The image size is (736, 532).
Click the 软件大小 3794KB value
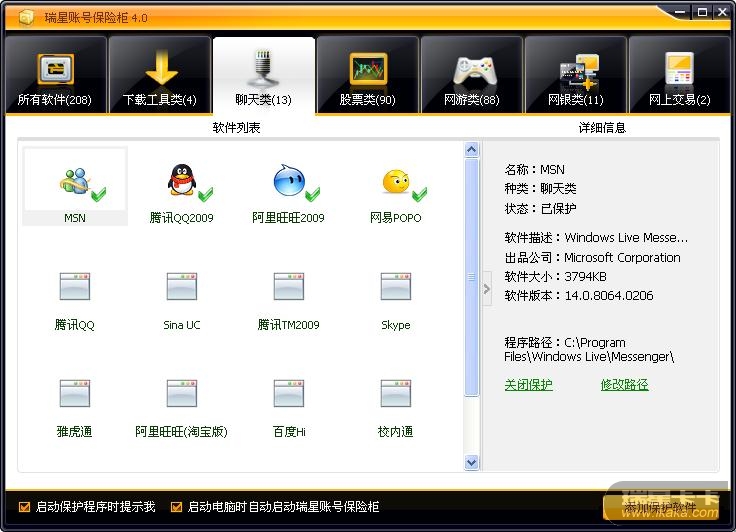tap(585, 277)
